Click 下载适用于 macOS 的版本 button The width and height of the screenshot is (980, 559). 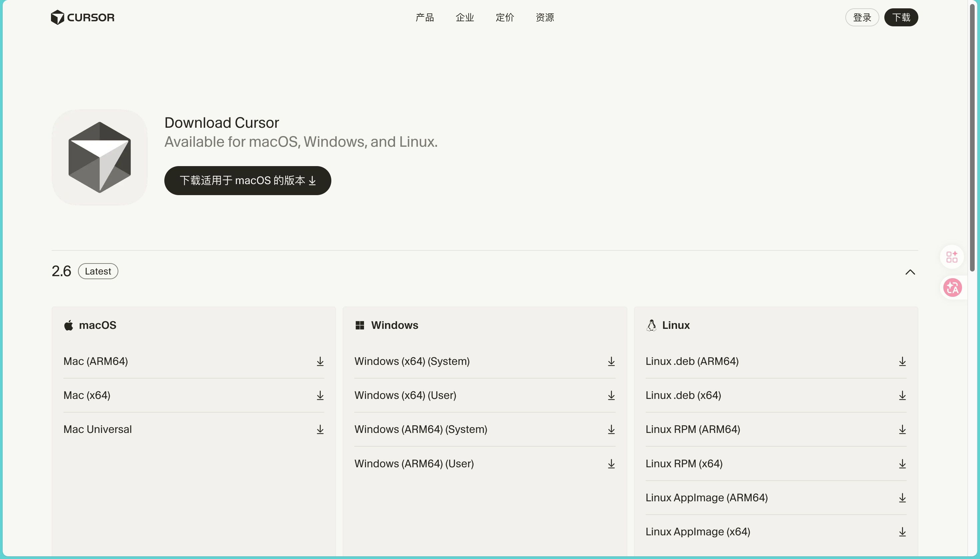pyautogui.click(x=247, y=180)
